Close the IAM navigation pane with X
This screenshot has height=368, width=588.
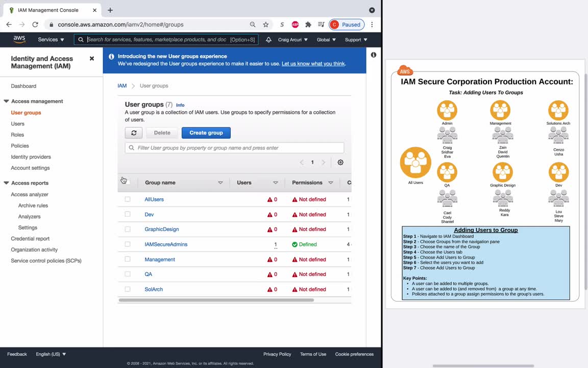pyautogui.click(x=92, y=59)
